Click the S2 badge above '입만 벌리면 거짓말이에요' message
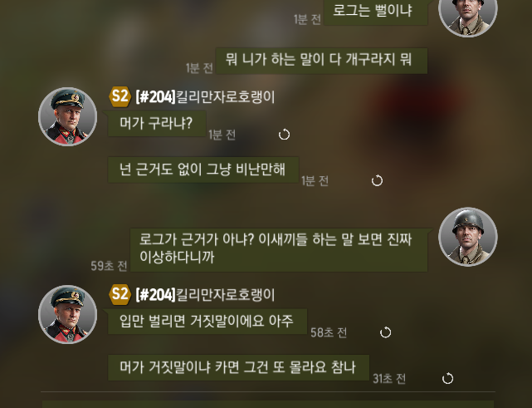Screen dimensions: 532x408 pos(120,294)
